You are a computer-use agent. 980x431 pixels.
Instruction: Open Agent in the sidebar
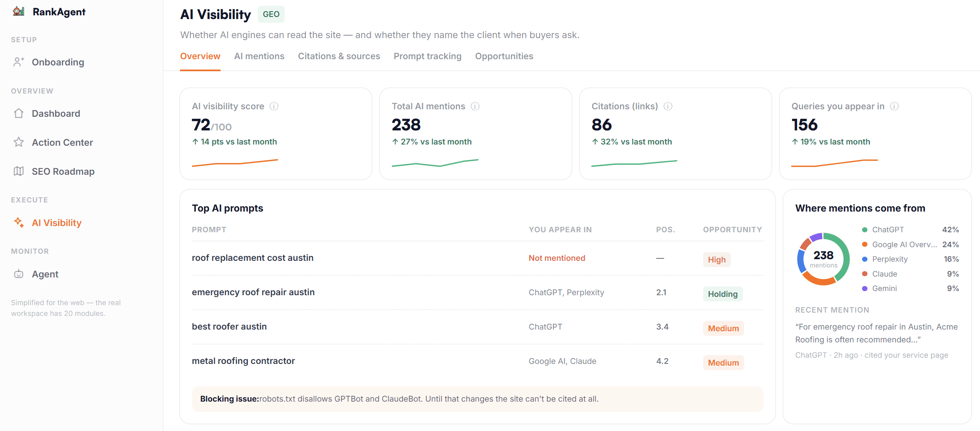[45, 274]
